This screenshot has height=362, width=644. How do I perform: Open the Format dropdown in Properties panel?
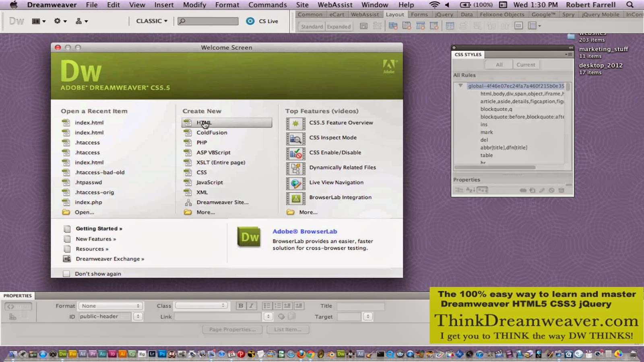coord(111,306)
